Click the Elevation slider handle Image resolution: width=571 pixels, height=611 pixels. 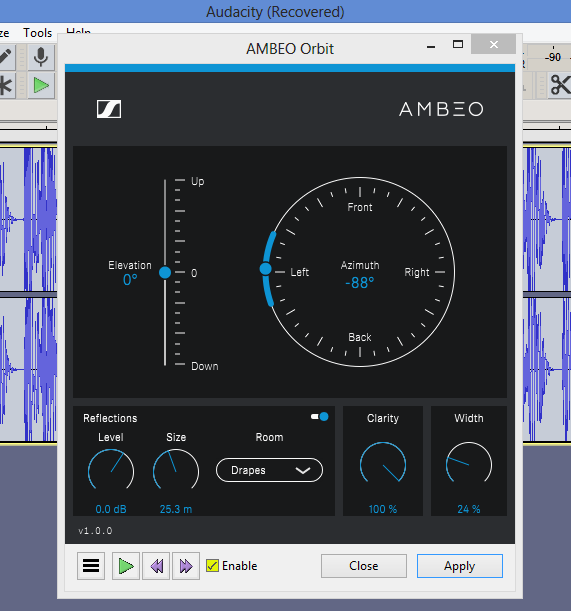pyautogui.click(x=165, y=272)
